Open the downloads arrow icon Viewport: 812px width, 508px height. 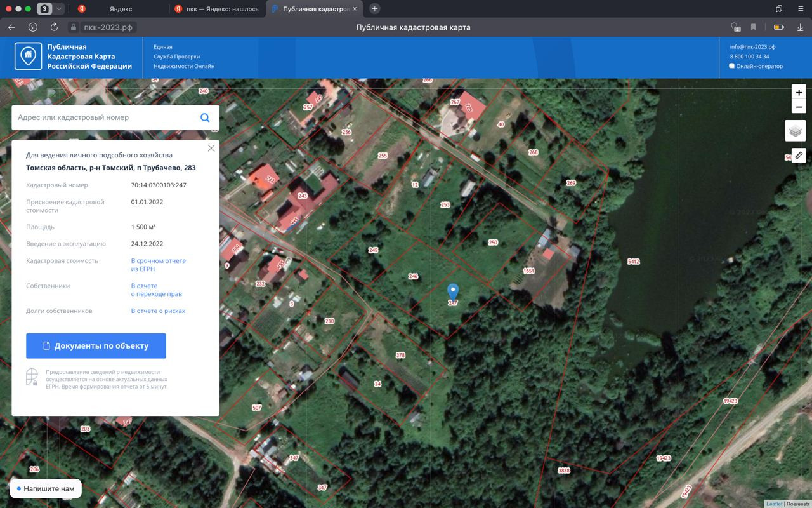click(800, 27)
